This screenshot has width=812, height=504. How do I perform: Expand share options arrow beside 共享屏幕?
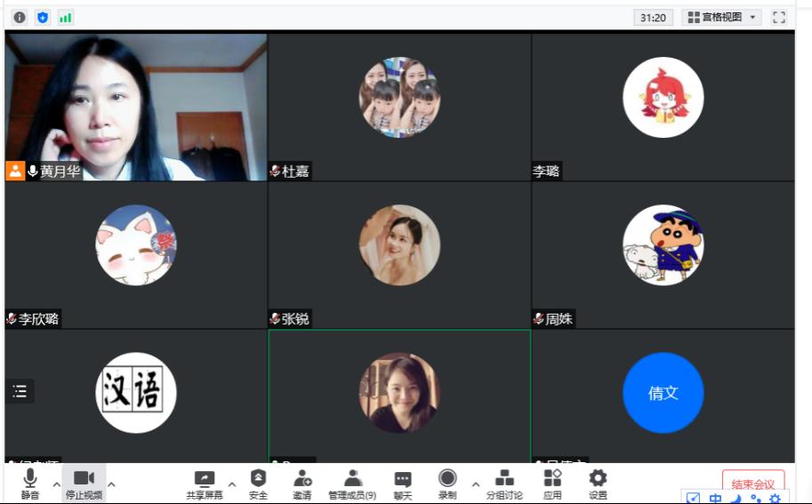232,484
